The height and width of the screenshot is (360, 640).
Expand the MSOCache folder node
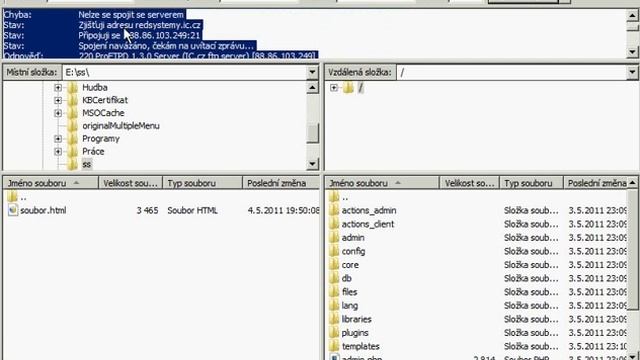click(x=58, y=113)
